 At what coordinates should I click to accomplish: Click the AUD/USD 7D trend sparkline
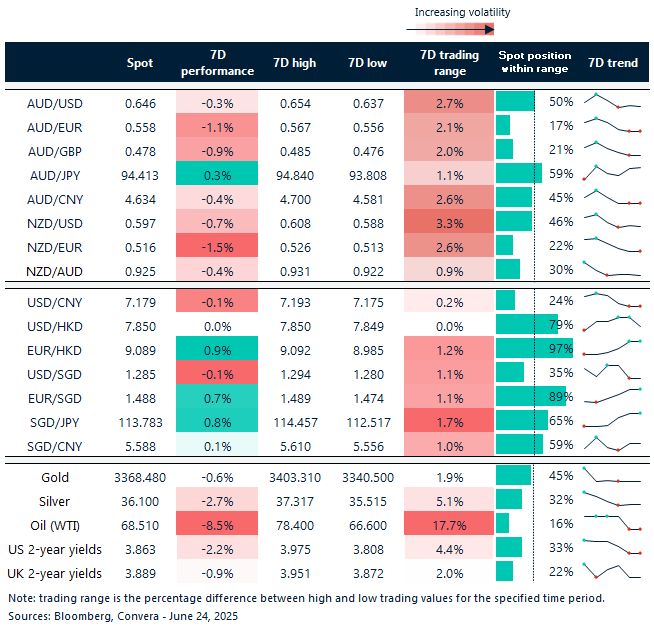(612, 101)
